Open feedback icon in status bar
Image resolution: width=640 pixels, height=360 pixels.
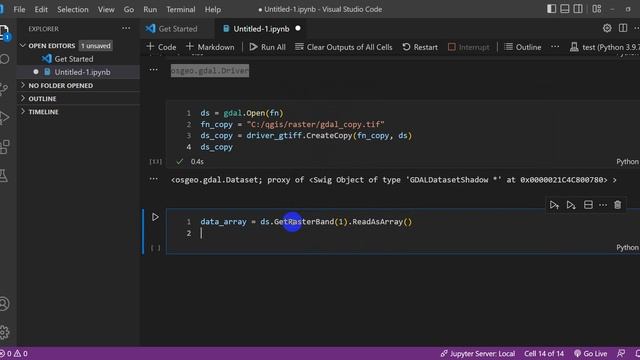(621, 353)
